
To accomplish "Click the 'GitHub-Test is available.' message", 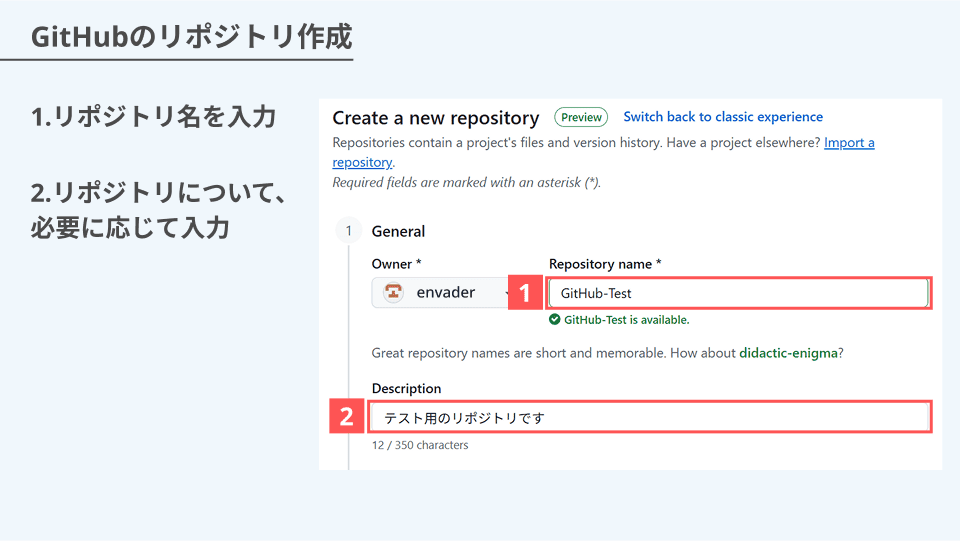I will coord(626,319).
